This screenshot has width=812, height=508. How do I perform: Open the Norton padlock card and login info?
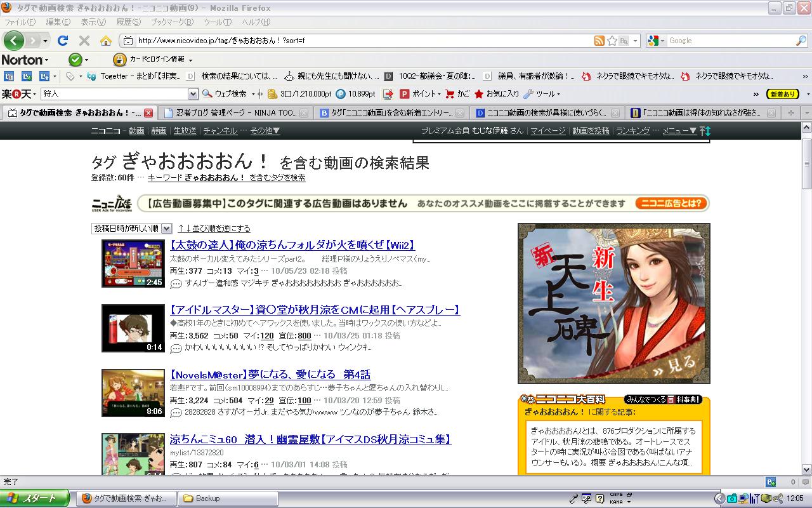click(119, 60)
